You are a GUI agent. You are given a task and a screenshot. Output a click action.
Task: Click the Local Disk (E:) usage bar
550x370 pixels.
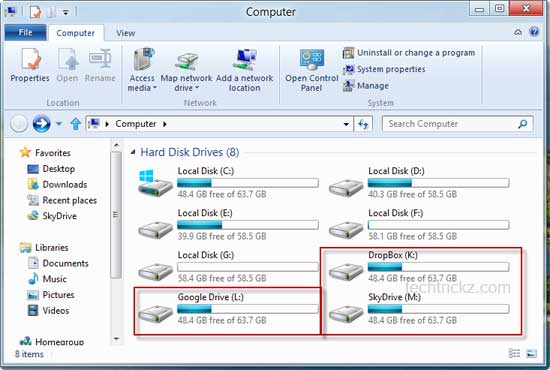click(x=248, y=225)
